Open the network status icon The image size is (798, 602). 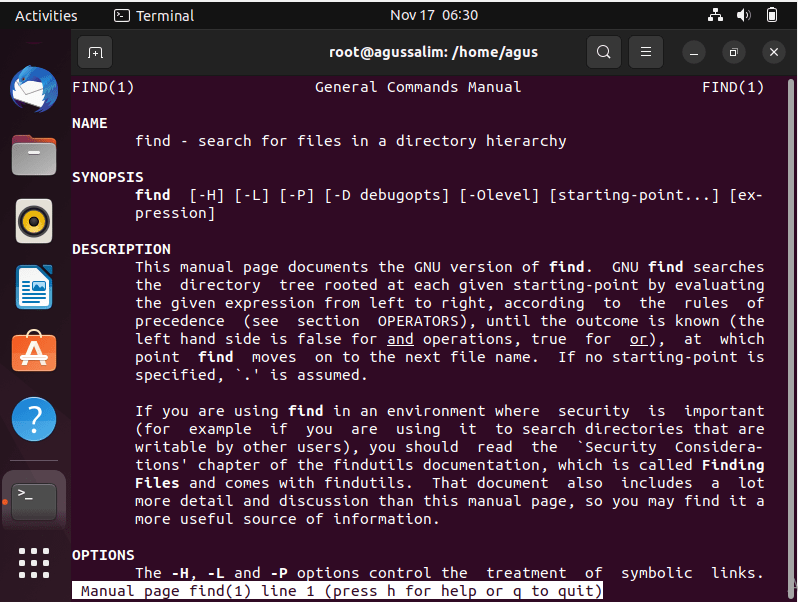715,15
